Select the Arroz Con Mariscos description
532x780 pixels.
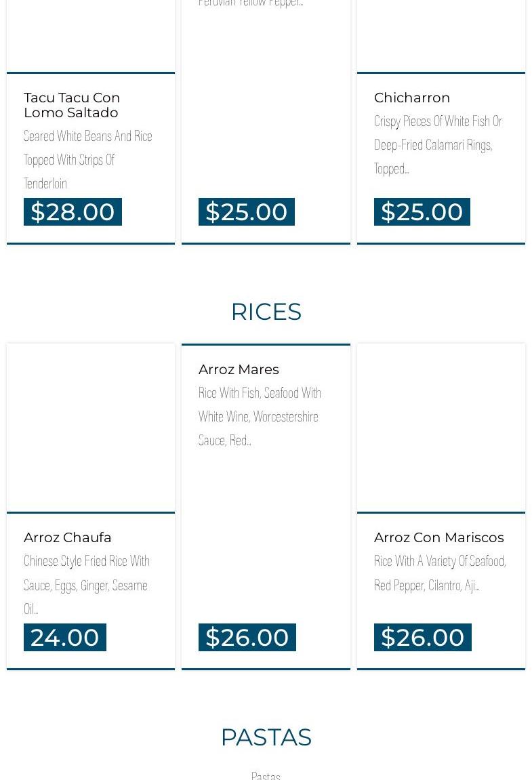[x=440, y=573]
